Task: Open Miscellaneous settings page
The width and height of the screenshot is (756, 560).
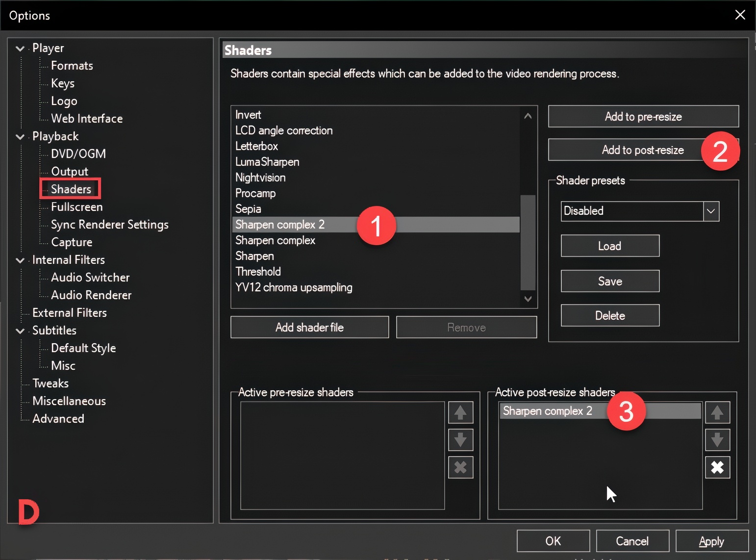Action: click(69, 401)
